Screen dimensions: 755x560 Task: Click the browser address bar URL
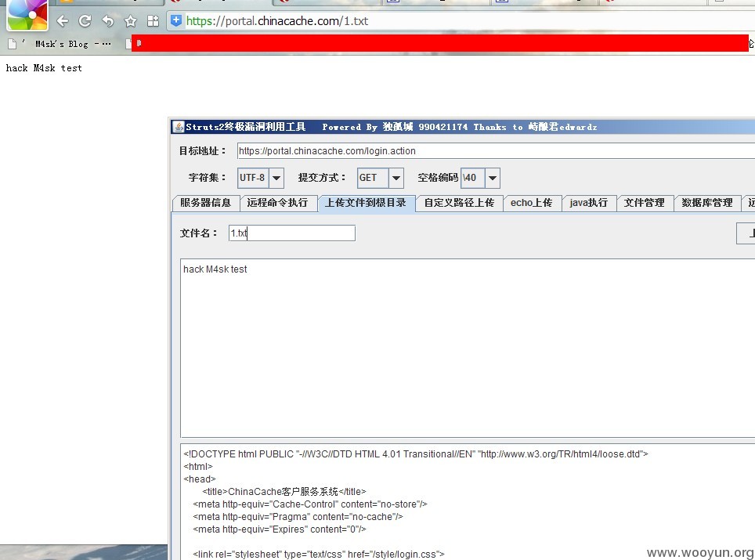tap(277, 21)
